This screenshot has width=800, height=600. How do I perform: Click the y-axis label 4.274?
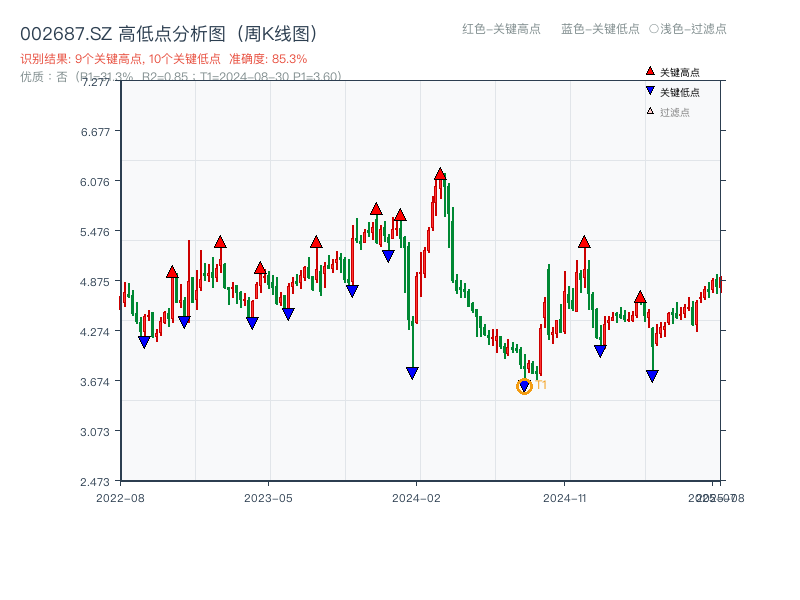pos(95,332)
